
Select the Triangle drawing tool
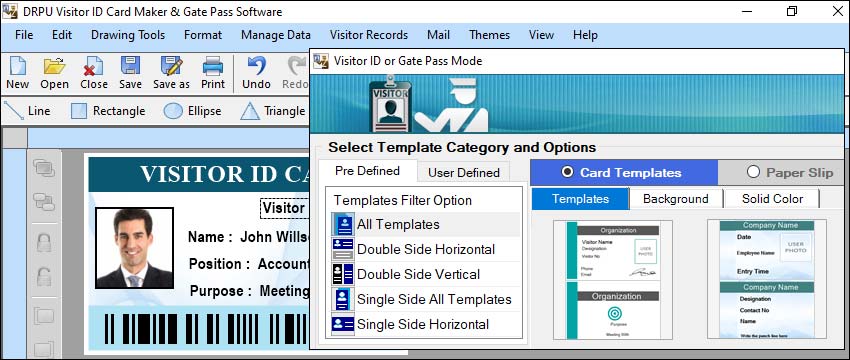tap(273, 111)
